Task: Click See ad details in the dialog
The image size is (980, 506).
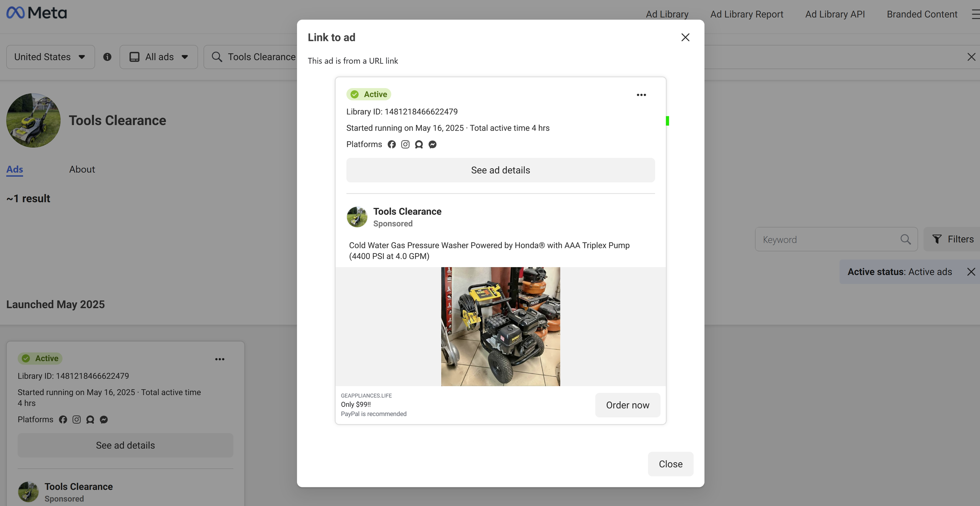Action: 500,170
